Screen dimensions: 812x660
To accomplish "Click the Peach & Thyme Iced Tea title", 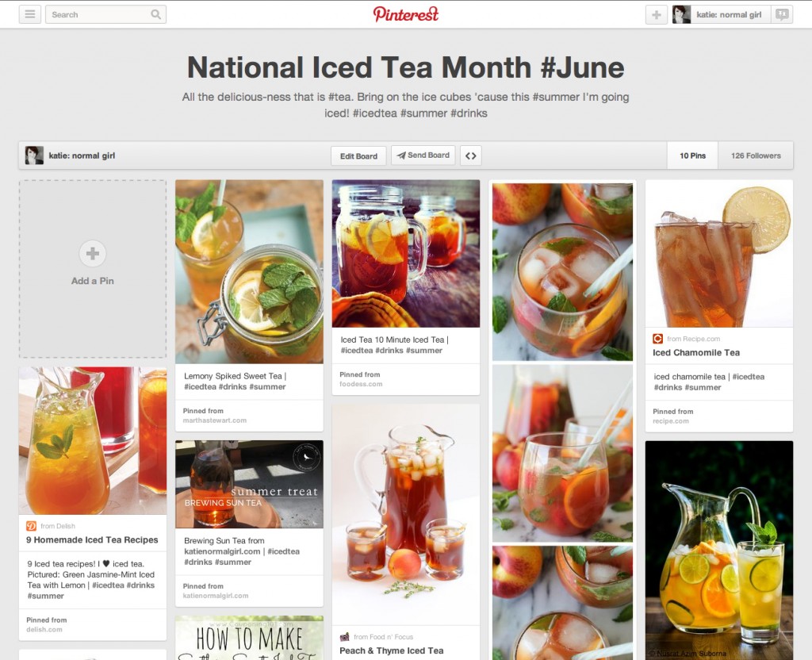I will tap(392, 650).
